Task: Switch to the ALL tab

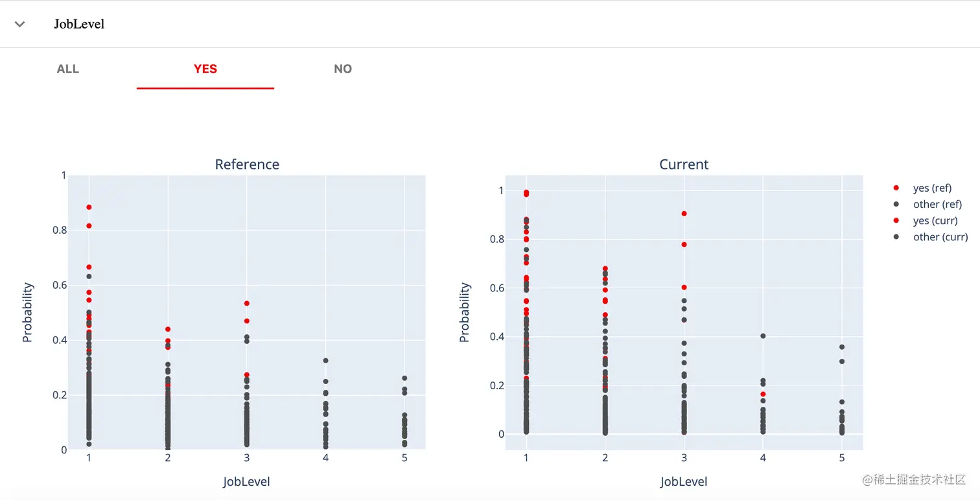Action: [x=68, y=69]
